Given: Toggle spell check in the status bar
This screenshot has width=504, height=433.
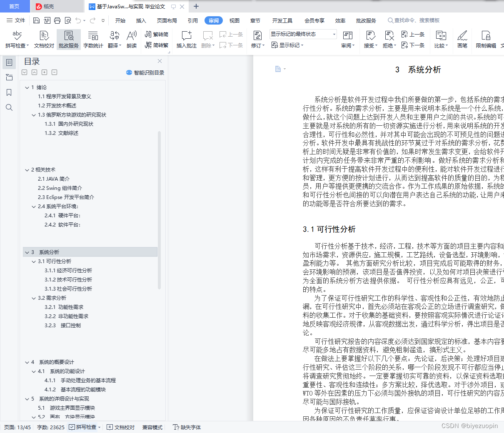Looking at the screenshot, I should click(84, 427).
